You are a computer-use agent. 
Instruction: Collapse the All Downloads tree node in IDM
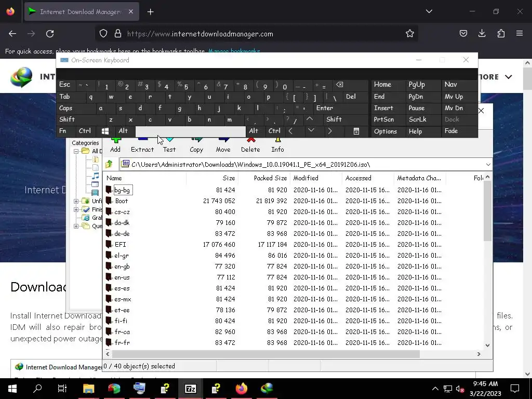click(76, 151)
